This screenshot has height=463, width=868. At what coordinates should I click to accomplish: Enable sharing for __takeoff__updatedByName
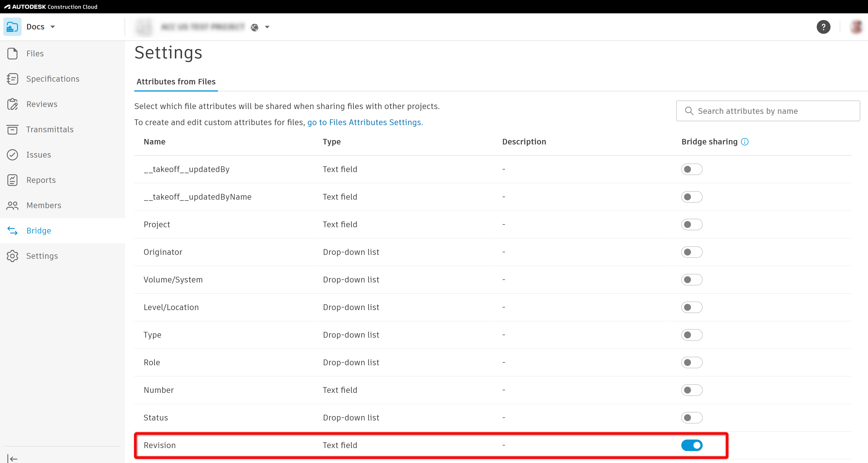click(x=692, y=197)
